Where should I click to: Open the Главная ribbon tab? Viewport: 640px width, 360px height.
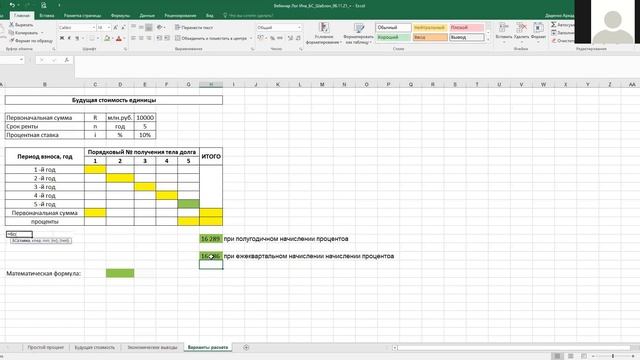pos(22,16)
